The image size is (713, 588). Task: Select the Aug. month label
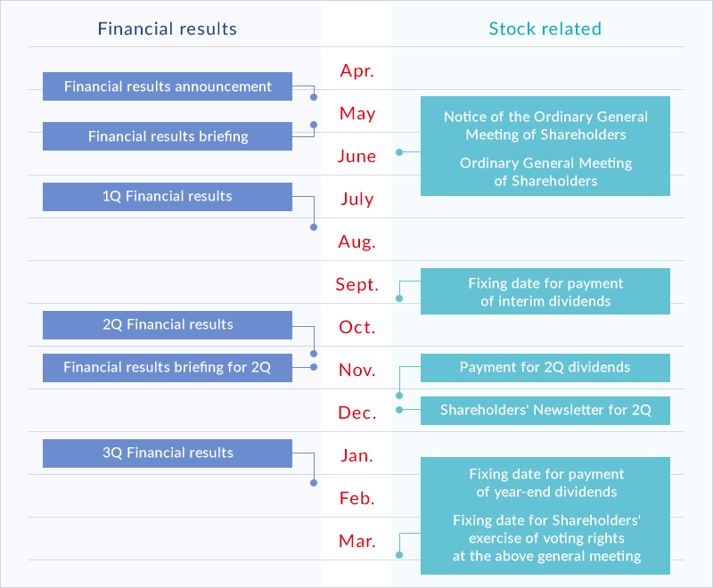pyautogui.click(x=356, y=241)
